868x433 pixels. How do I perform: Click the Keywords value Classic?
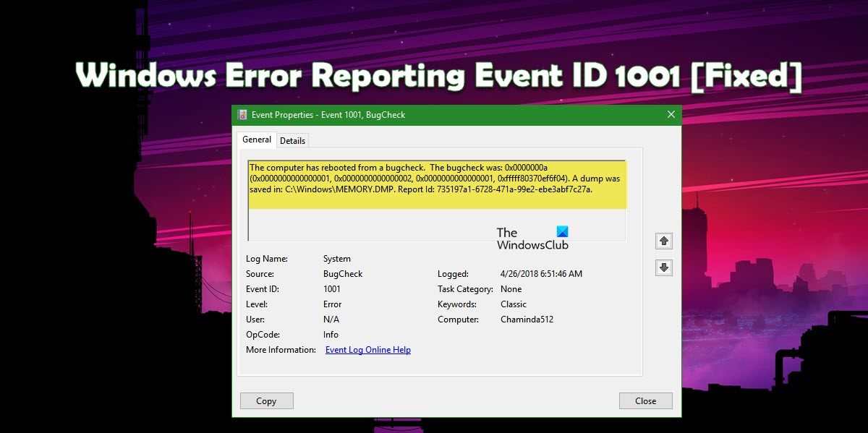514,304
